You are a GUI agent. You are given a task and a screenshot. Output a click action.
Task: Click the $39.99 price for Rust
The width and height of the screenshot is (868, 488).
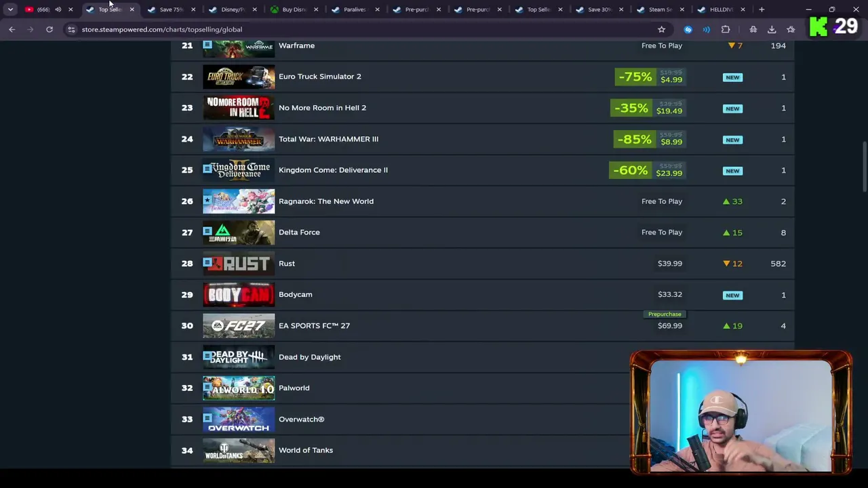(670, 264)
